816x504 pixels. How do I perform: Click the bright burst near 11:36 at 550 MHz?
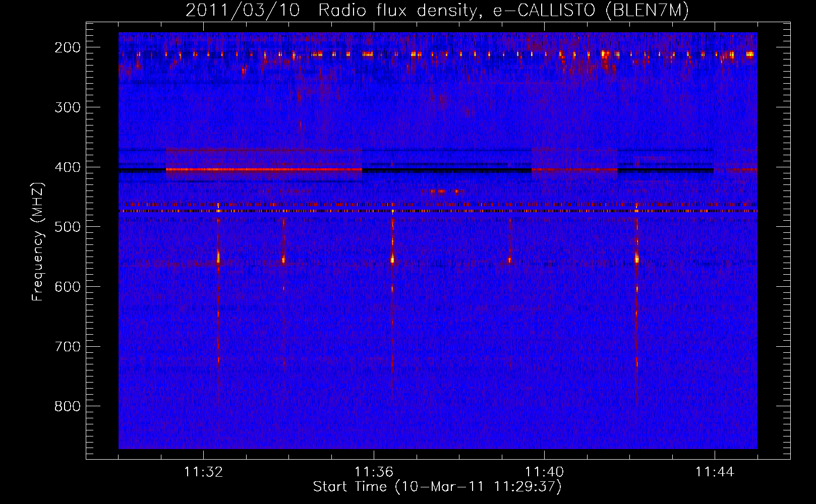392,259
